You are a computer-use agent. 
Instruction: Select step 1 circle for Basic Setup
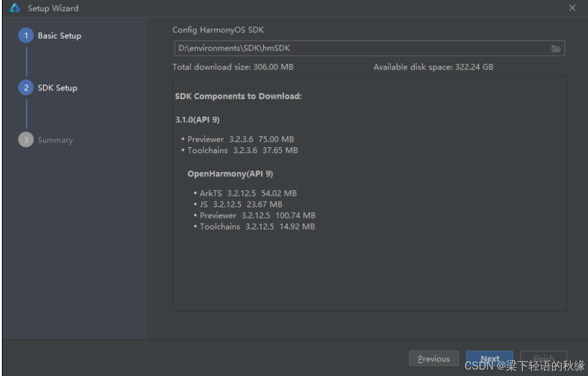coord(26,35)
